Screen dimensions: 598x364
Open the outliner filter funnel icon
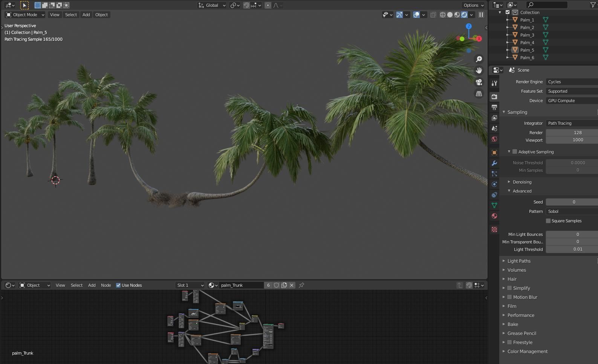point(593,5)
